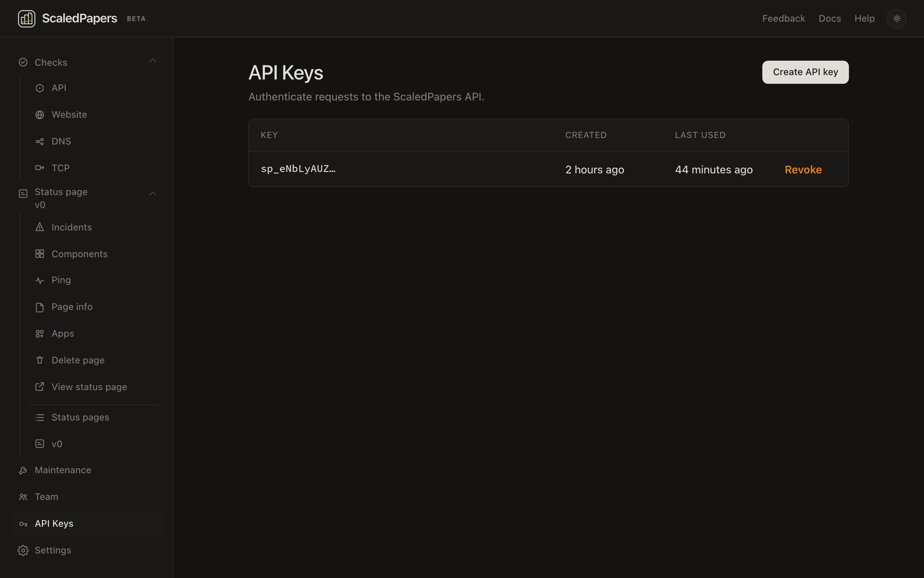Viewport: 924px width, 578px height.
Task: Click the v0 page icon in status pages list
Action: click(x=40, y=444)
